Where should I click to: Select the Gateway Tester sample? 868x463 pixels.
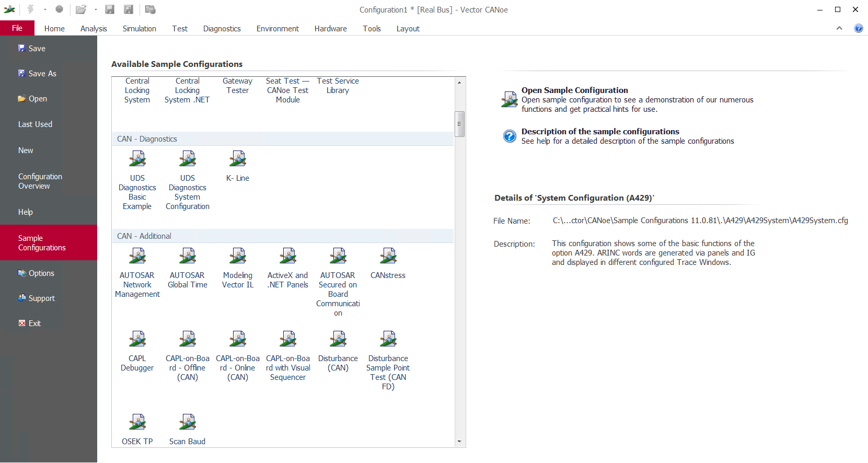pos(238,86)
